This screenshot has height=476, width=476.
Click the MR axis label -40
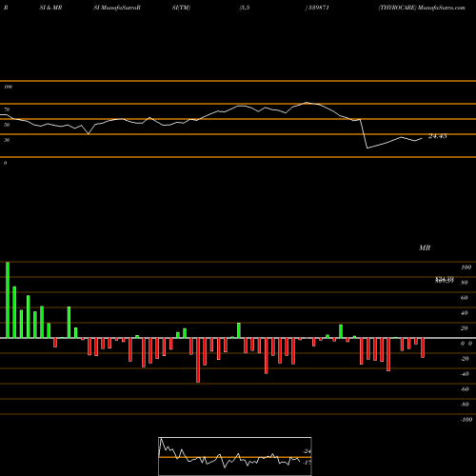coord(465,374)
